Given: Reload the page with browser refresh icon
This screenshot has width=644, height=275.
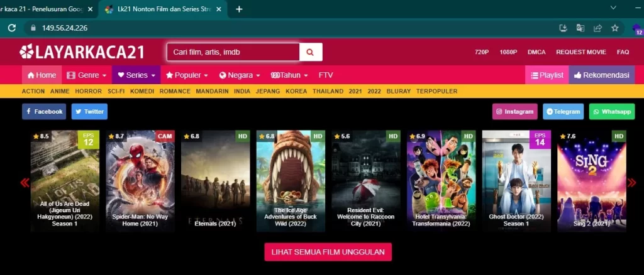Looking at the screenshot, I should [x=11, y=28].
